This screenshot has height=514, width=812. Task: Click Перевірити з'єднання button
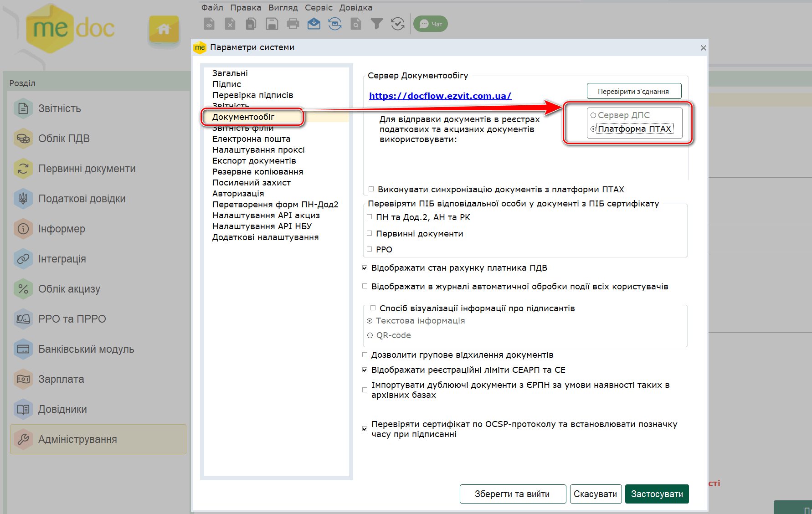click(633, 91)
